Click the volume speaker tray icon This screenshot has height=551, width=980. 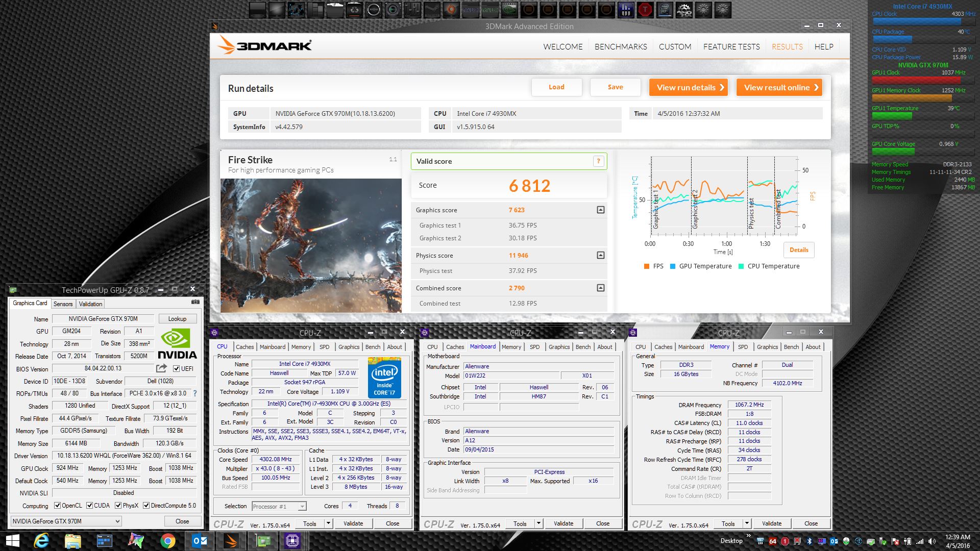click(932, 541)
